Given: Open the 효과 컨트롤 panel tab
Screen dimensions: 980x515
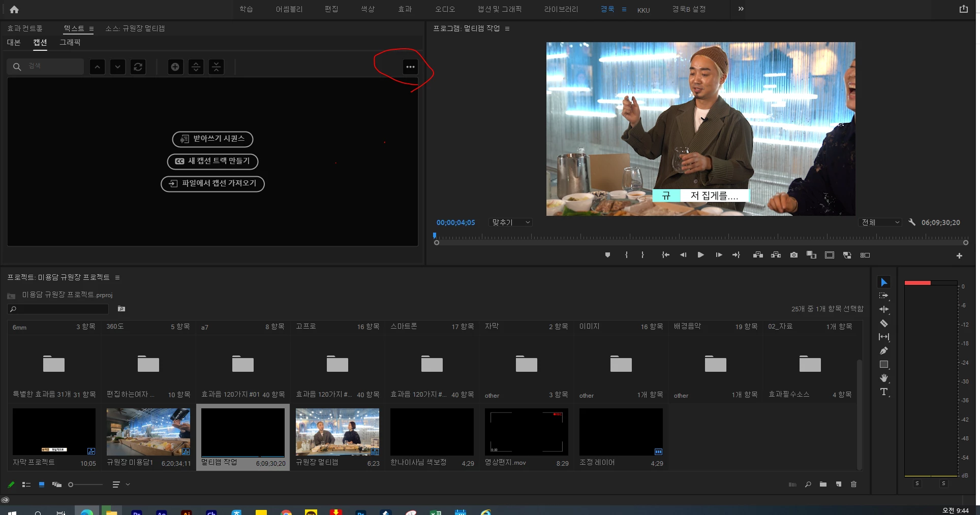Looking at the screenshot, I should click(x=25, y=28).
